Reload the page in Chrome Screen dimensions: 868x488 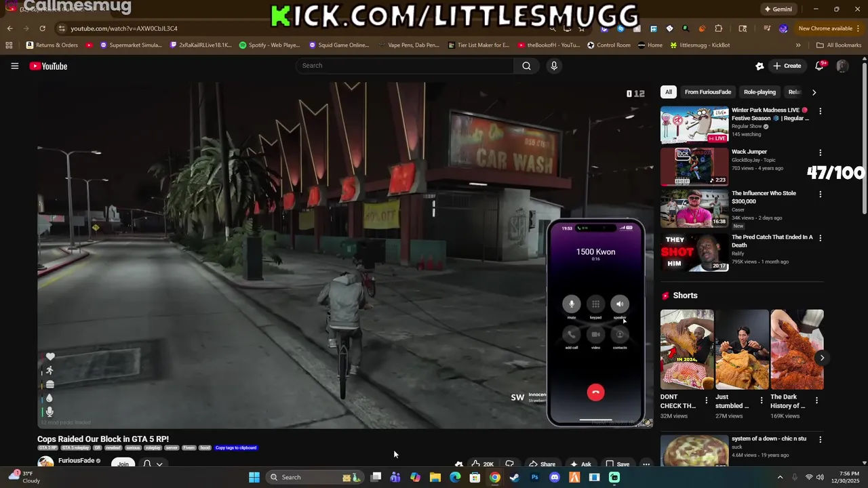[x=42, y=28]
